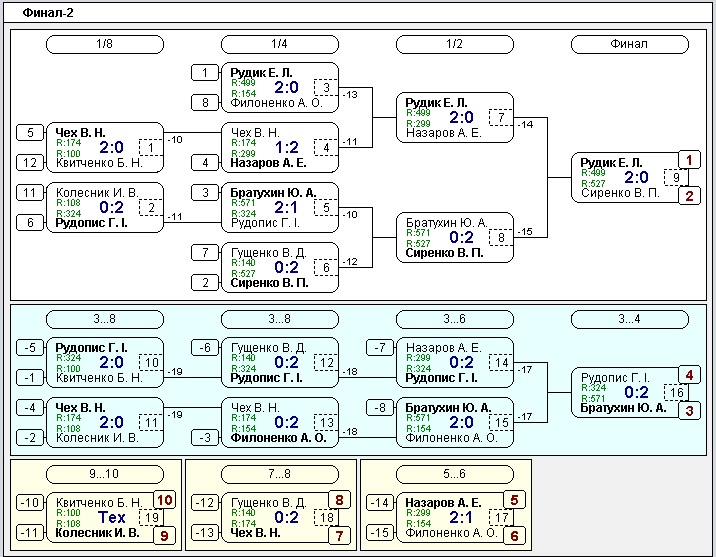
Task: Select Филоненко А. О. in quarterfinal match 3
Action: click(276, 103)
